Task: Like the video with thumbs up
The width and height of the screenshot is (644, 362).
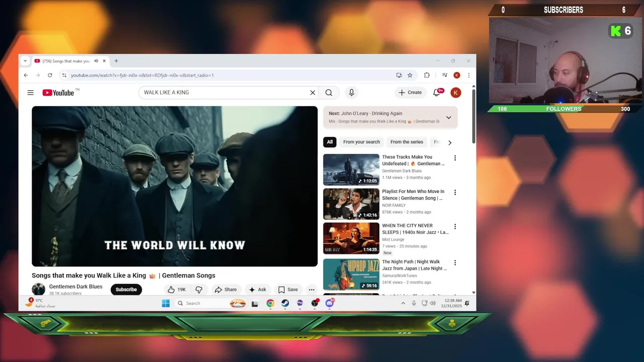Action: point(177,290)
